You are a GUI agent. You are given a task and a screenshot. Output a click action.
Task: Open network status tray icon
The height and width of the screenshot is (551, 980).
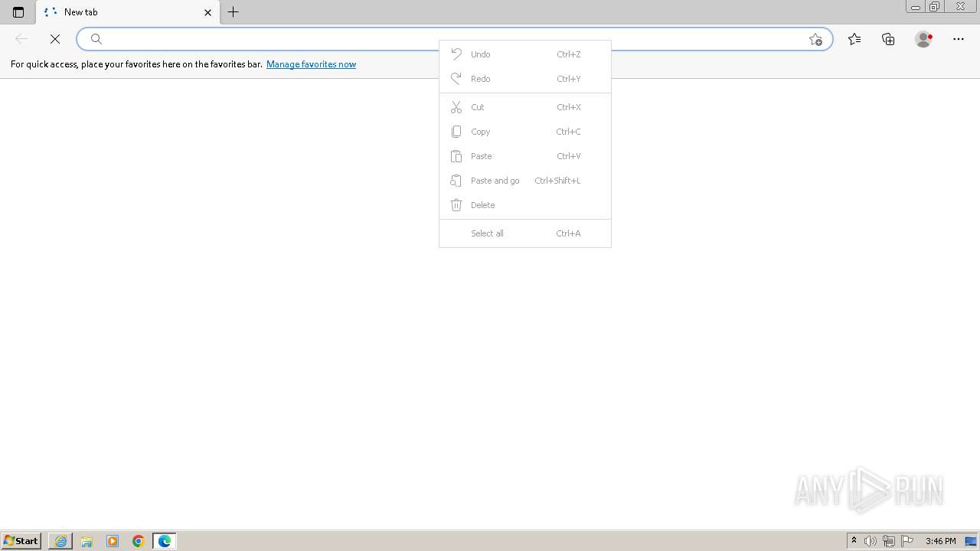point(889,541)
